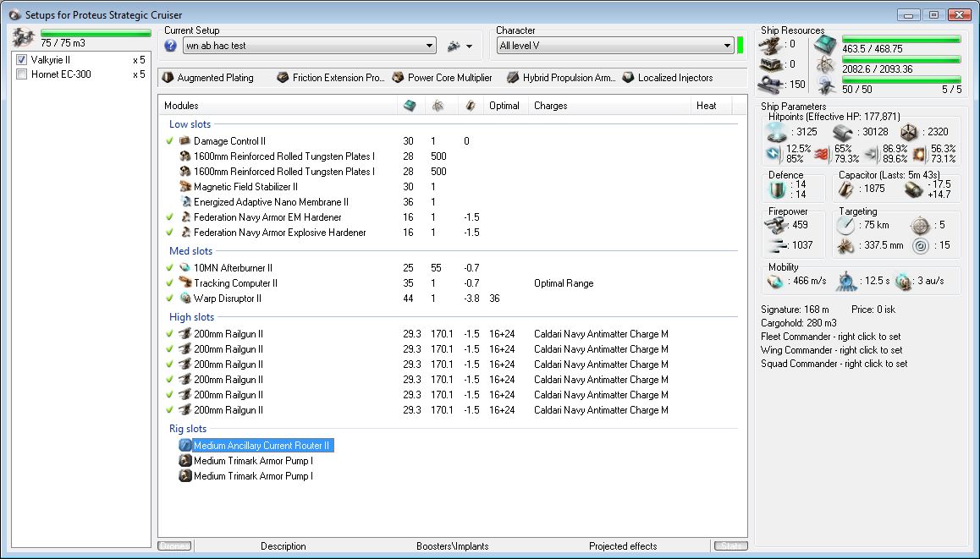
Task: Click Wing Commander - right click to set
Action: coord(831,350)
